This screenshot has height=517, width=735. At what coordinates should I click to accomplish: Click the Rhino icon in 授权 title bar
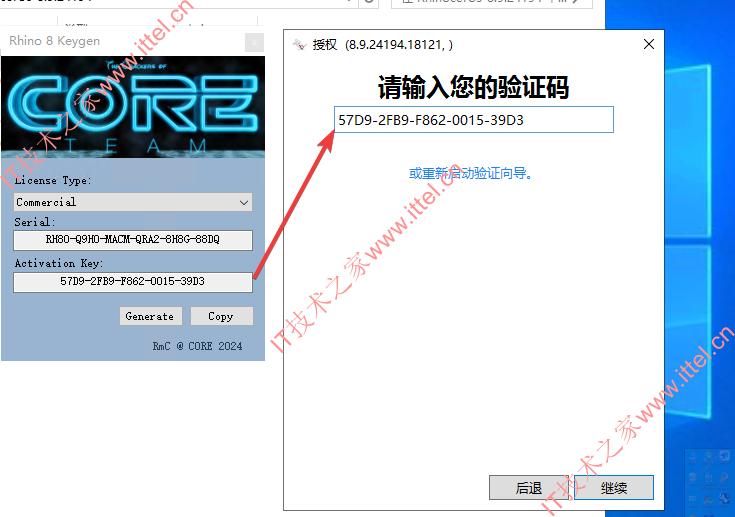(300, 45)
